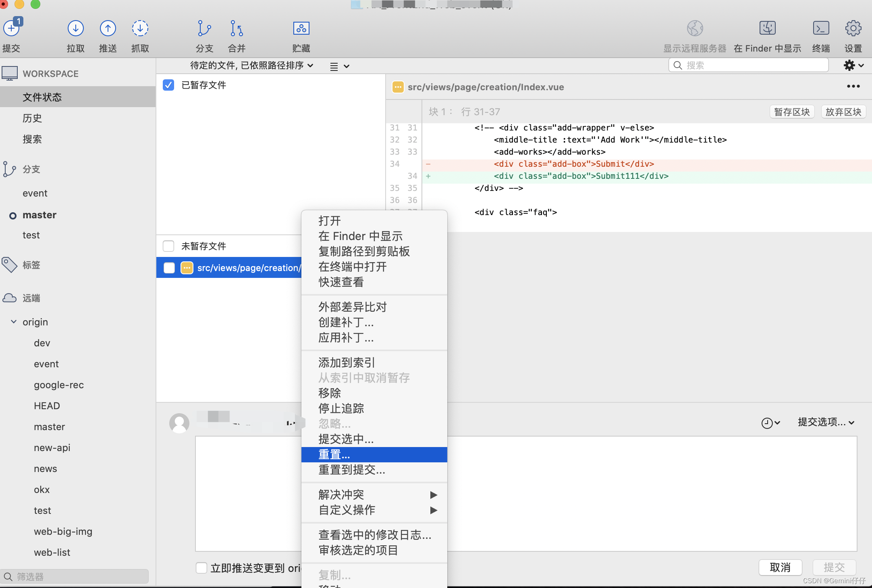
Task: Select 历史 in the sidebar
Action: point(78,118)
